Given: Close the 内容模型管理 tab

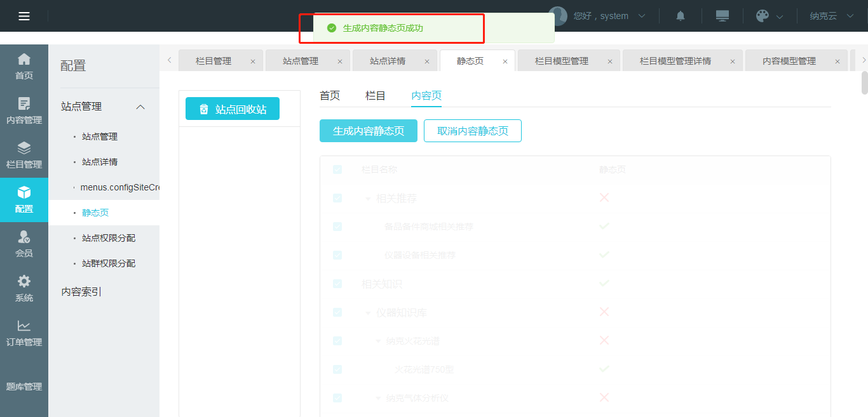Looking at the screenshot, I should click(837, 62).
